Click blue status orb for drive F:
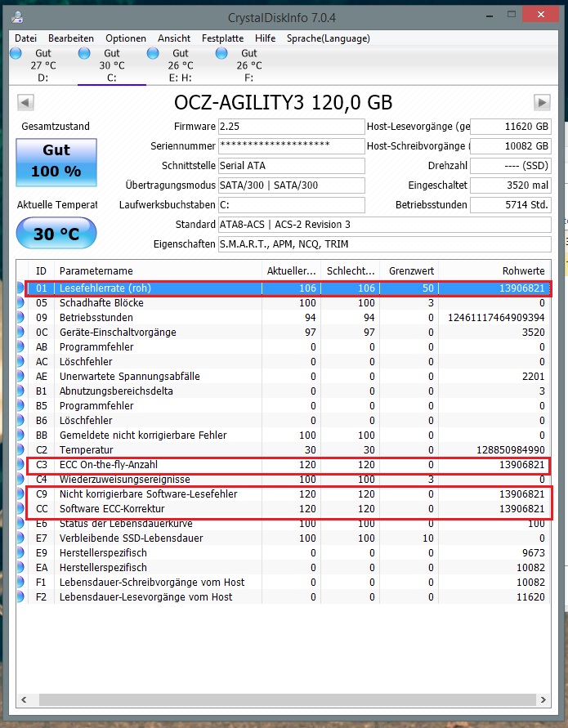568x728 pixels. [221, 53]
